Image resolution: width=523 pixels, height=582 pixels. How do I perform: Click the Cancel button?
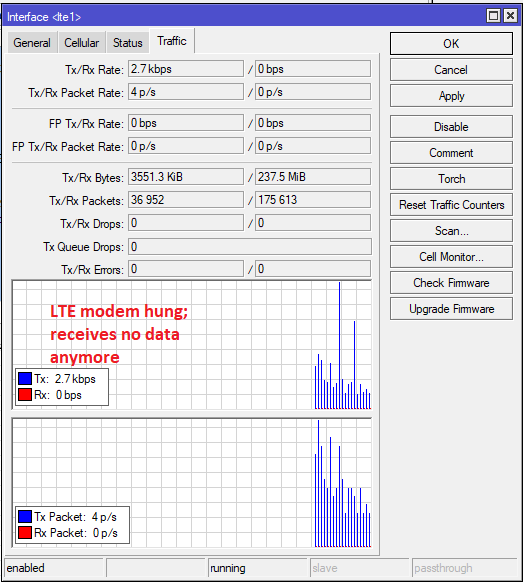click(x=451, y=70)
